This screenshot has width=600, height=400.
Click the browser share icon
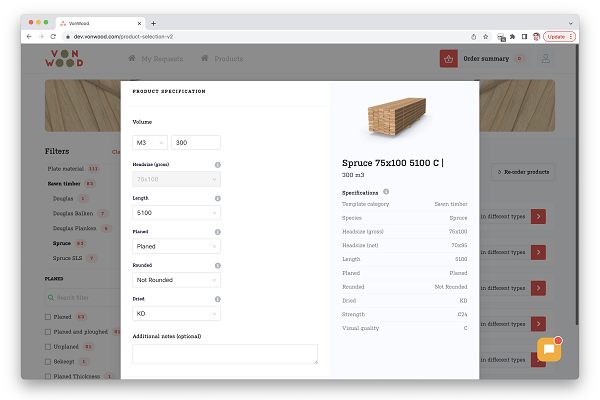[473, 37]
